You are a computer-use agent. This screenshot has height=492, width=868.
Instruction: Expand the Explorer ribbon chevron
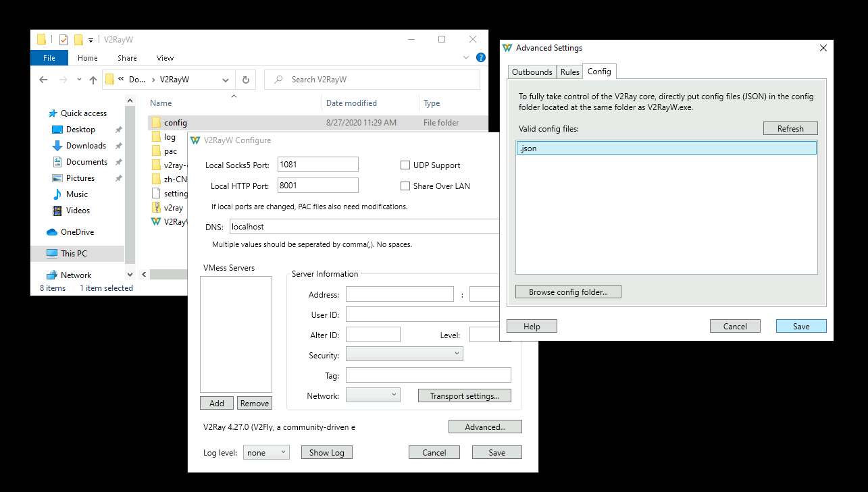(467, 58)
